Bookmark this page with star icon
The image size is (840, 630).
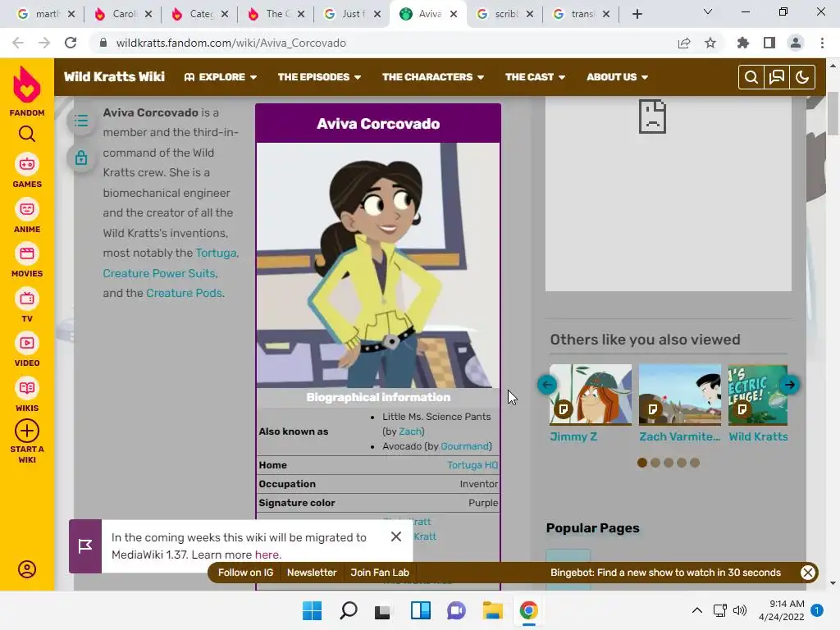tap(710, 43)
